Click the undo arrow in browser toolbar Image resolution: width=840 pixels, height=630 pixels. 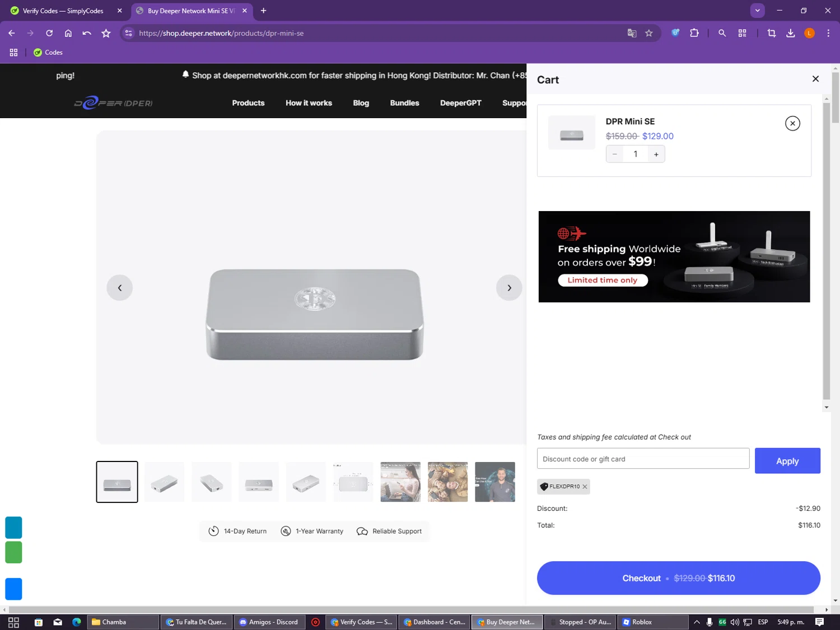tap(87, 33)
